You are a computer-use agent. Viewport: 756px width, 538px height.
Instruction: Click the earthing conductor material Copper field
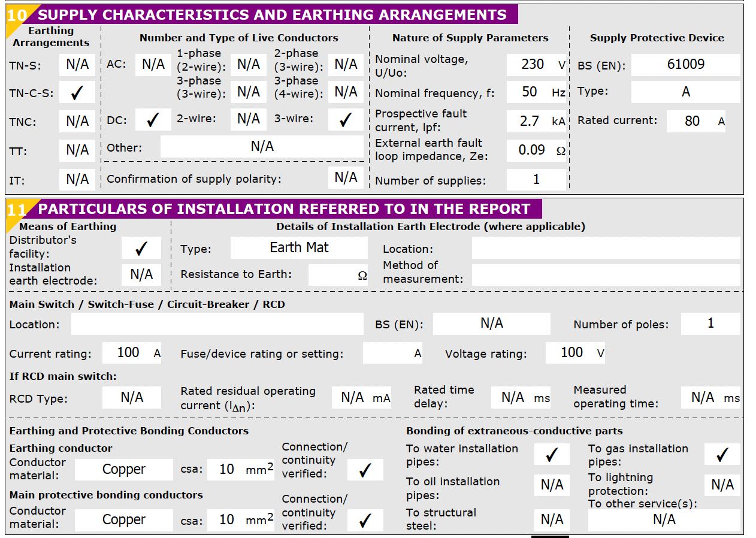point(124,470)
